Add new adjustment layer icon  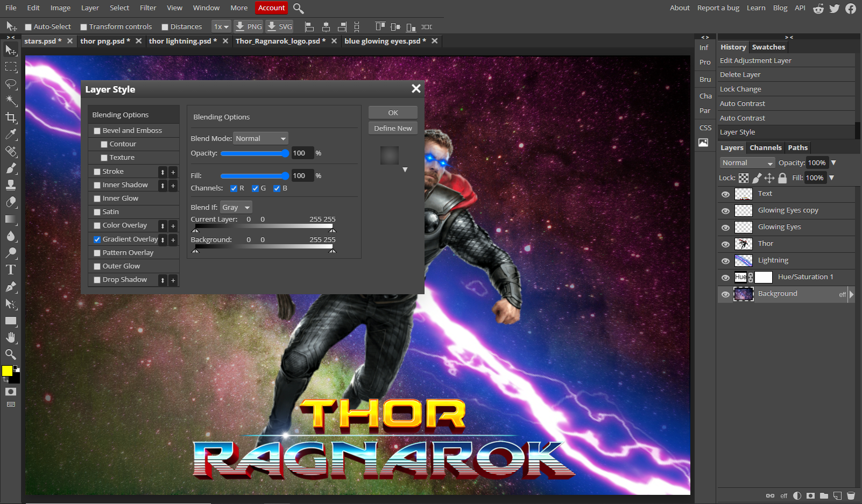click(x=797, y=495)
